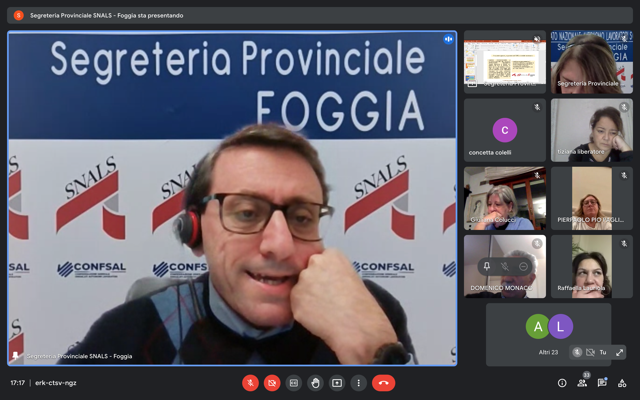Select tiziana liberatore's video tile
640x400 pixels.
pyautogui.click(x=592, y=130)
